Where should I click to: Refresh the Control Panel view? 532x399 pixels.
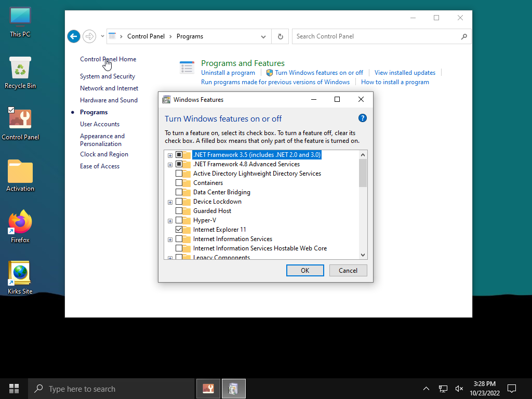click(280, 36)
